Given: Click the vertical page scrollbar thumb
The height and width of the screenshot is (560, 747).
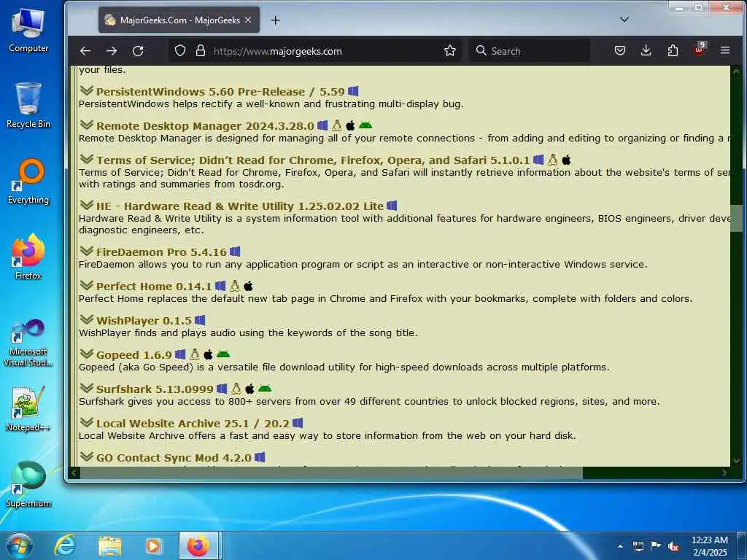Looking at the screenshot, I should pyautogui.click(x=736, y=218).
